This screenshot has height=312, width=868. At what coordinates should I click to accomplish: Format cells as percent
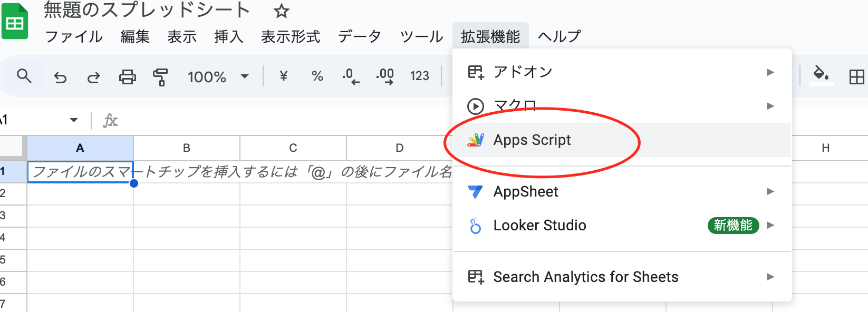pos(317,76)
